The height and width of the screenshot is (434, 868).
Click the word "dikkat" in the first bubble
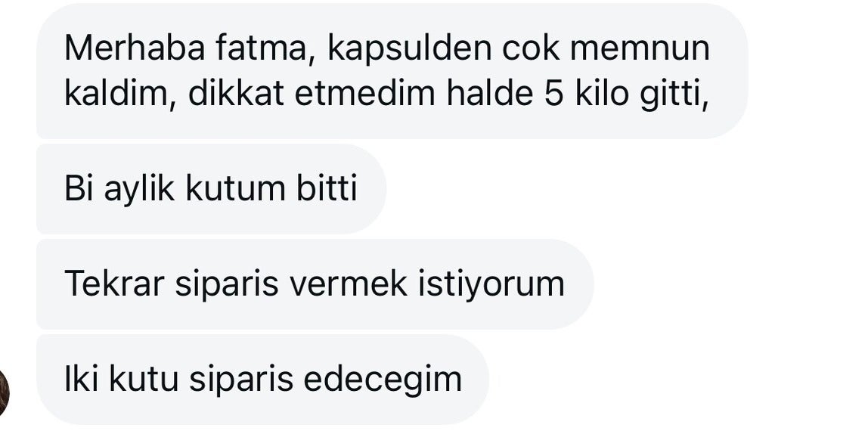tap(236, 94)
